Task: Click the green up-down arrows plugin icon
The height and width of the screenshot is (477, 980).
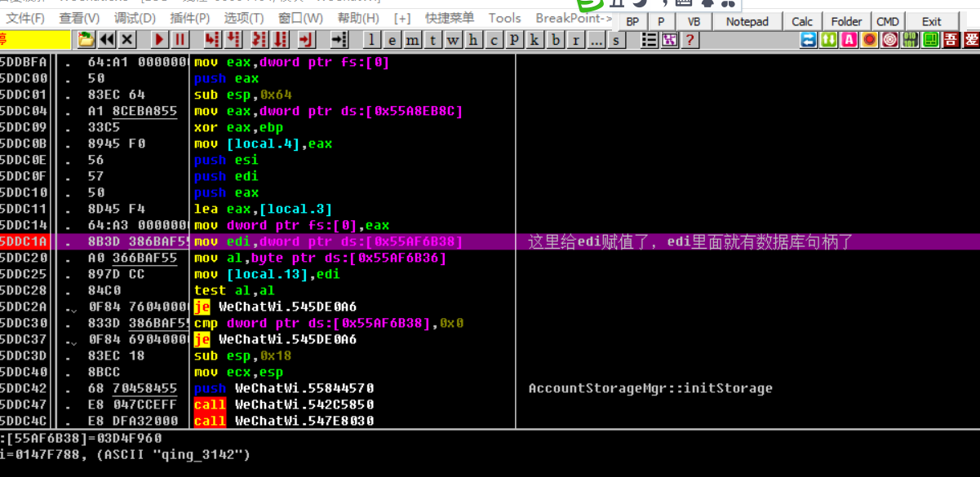Action: 829,39
